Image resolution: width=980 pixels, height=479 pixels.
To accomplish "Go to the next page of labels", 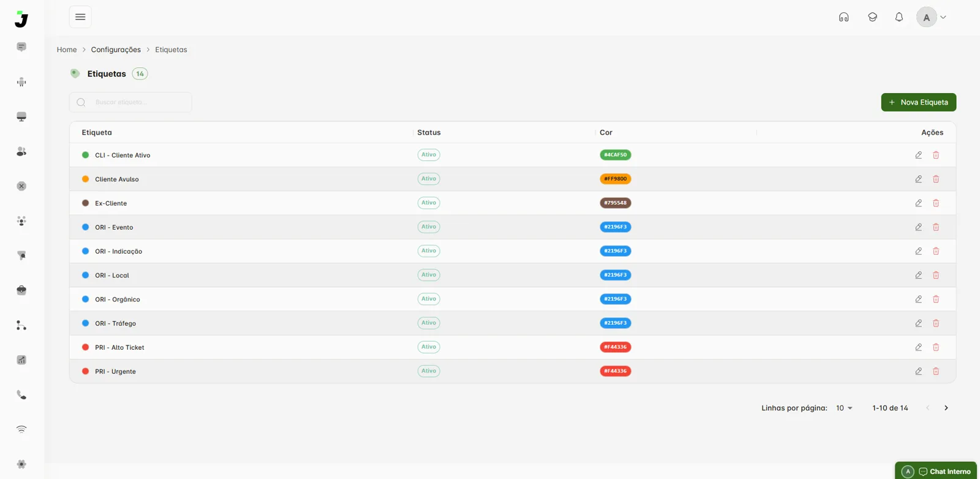I will pos(946,408).
